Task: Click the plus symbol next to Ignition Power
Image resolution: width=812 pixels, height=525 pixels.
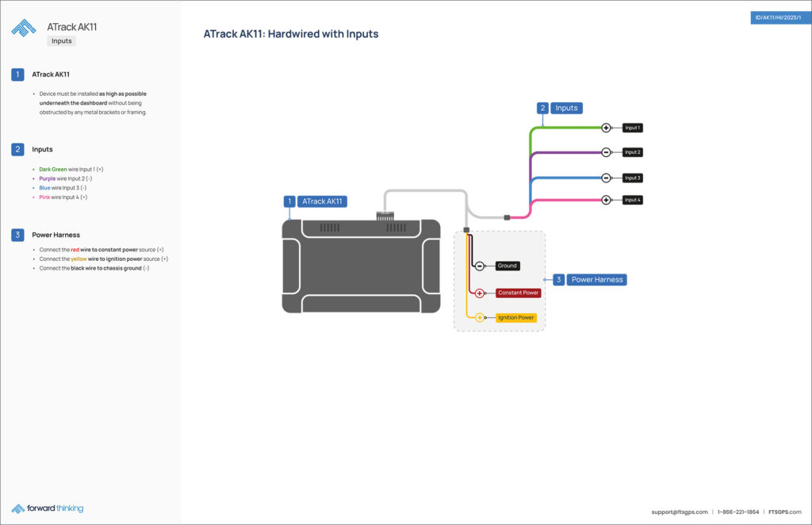Action: click(x=480, y=317)
